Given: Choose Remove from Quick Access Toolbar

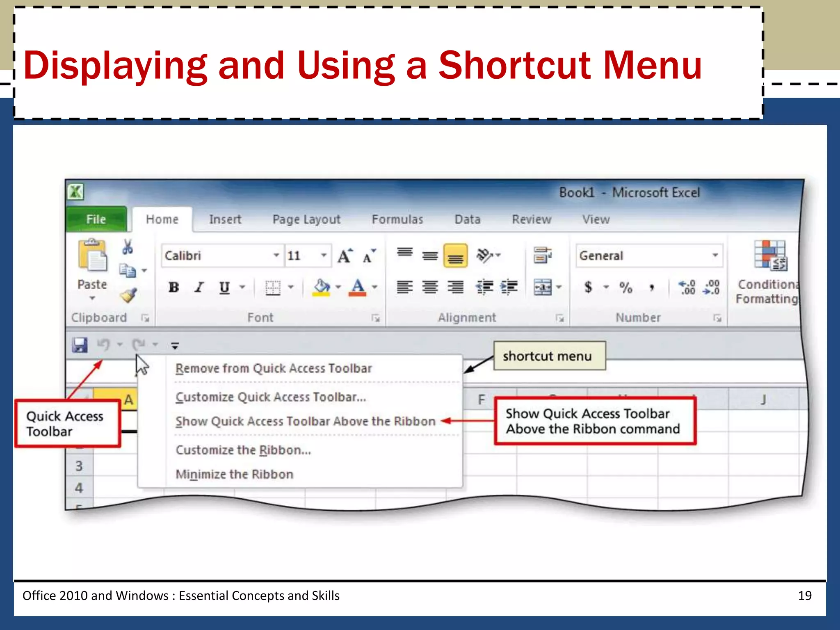Looking at the screenshot, I should click(x=300, y=368).
